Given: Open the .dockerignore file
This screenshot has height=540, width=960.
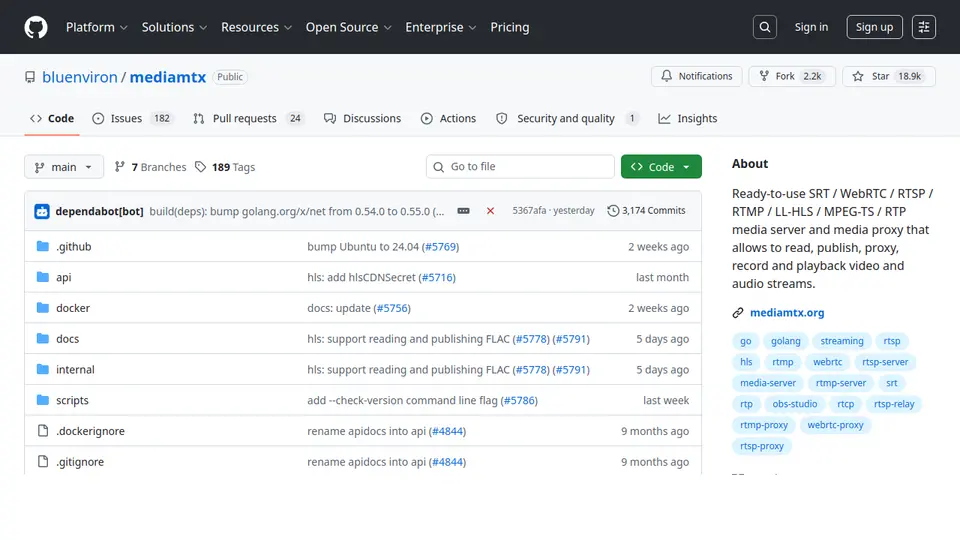Looking at the screenshot, I should [x=90, y=431].
